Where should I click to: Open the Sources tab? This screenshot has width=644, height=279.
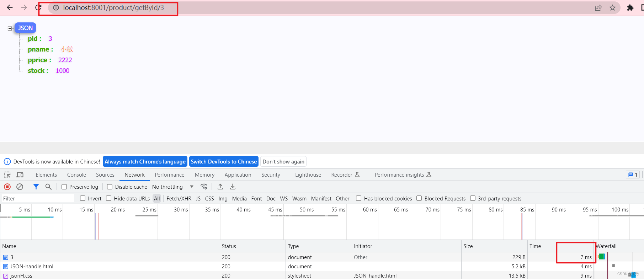(105, 175)
